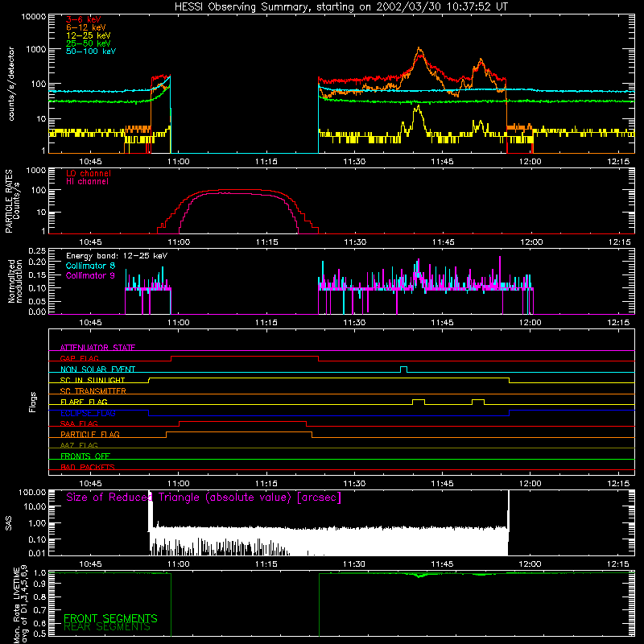Click the REAR SEGMENTS legend label
Image resolution: width=644 pixels, height=644 pixels.
coord(107,627)
